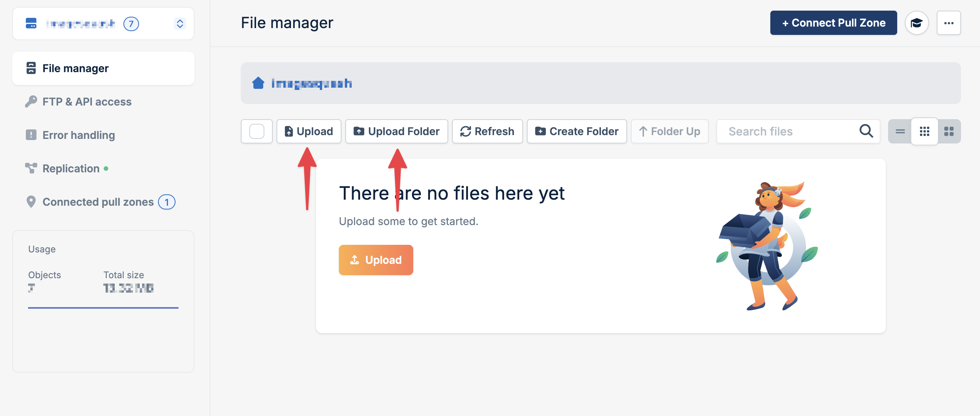Select the File manager sidebar icon
The image size is (980, 416).
31,68
